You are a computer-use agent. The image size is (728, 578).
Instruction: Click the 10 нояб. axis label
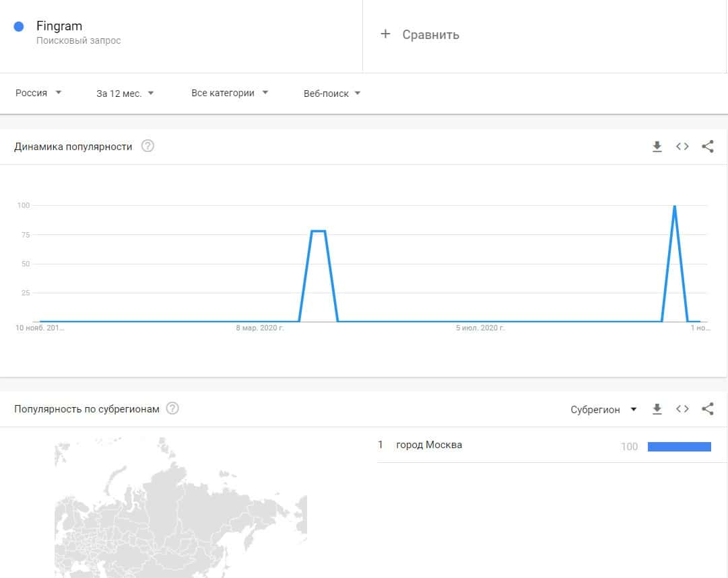[x=40, y=328]
